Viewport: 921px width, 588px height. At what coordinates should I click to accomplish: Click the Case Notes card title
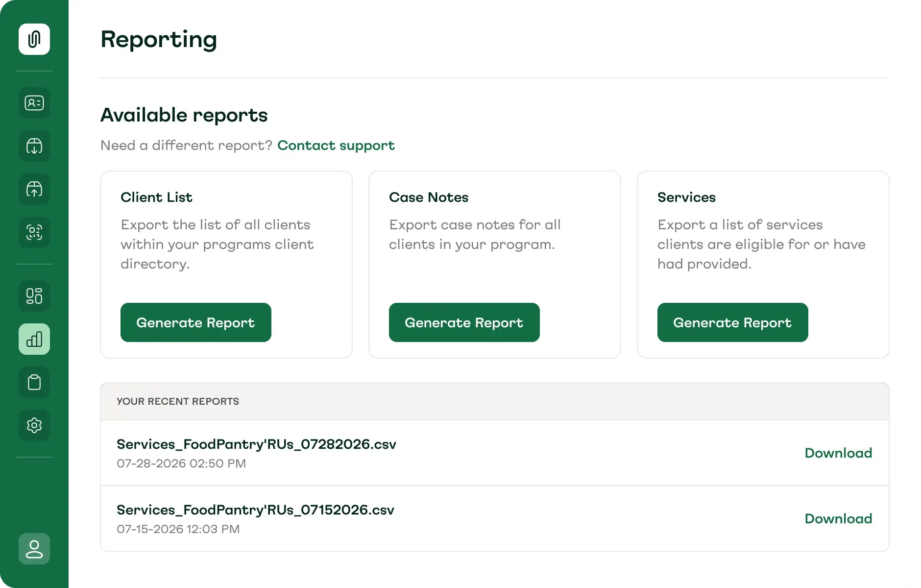tap(429, 197)
